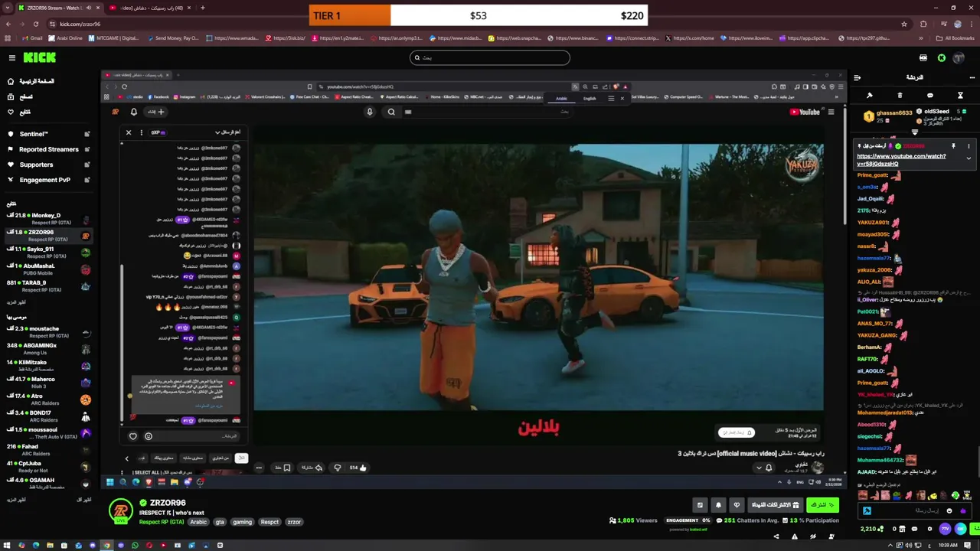Open the GIF button below the chat

960,529
